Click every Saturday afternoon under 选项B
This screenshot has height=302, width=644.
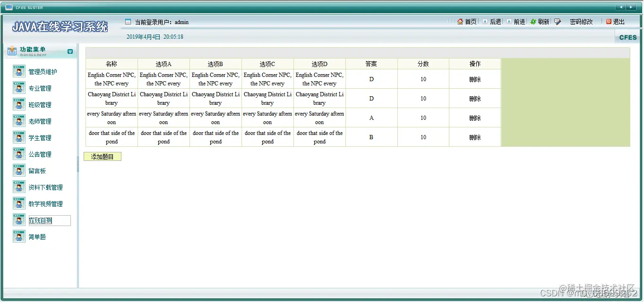(x=215, y=118)
